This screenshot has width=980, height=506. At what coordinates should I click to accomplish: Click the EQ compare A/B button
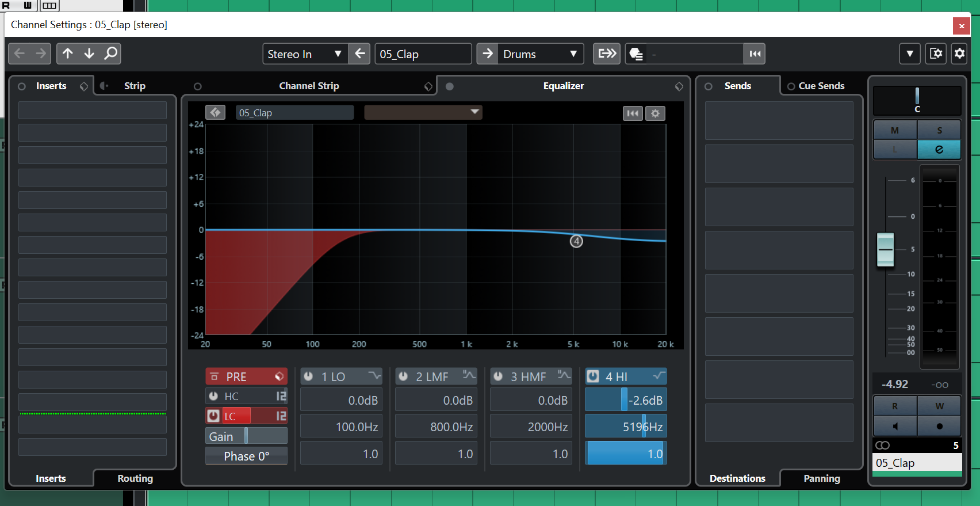(215, 113)
